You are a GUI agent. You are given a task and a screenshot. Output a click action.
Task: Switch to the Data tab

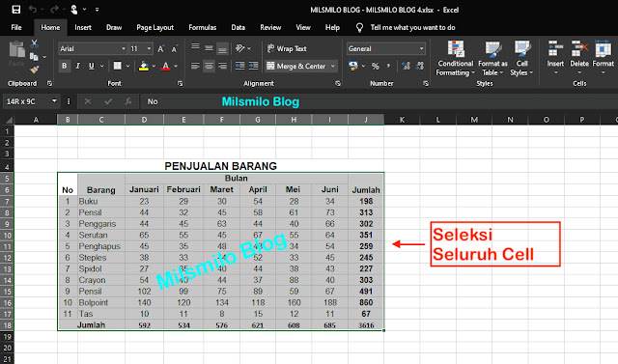pyautogui.click(x=239, y=27)
